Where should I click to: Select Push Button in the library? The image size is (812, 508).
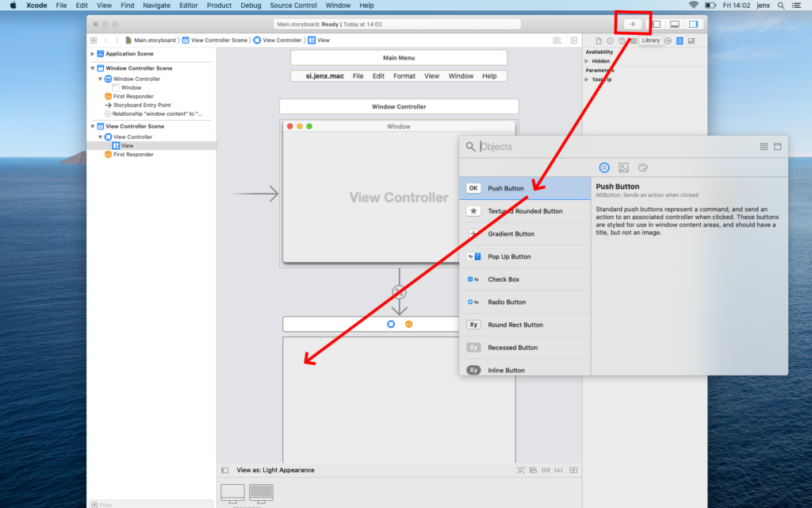point(525,188)
